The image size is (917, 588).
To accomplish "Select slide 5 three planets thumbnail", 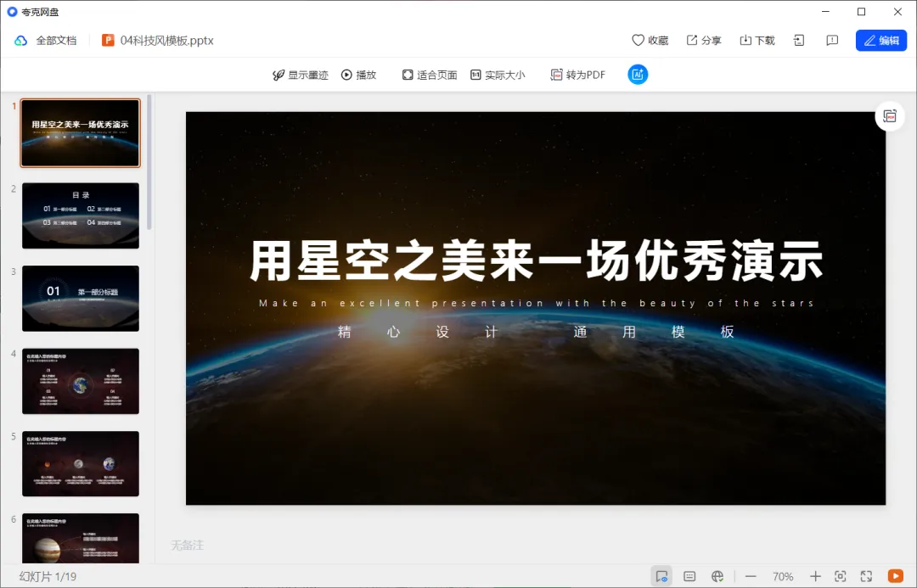I will tap(81, 464).
